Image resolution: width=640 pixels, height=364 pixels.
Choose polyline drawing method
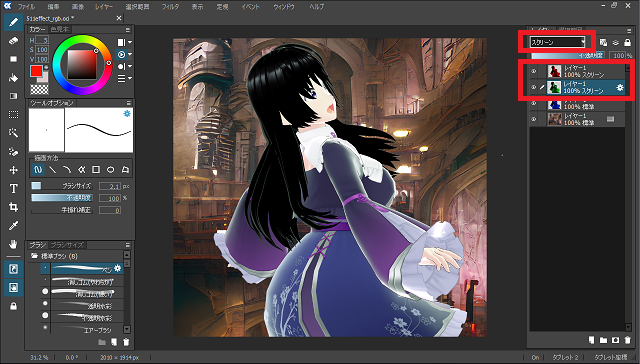[x=82, y=169]
